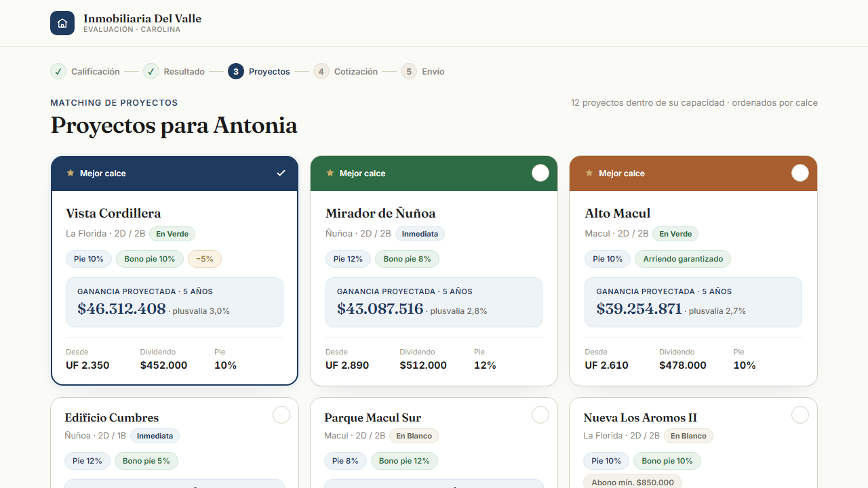This screenshot has width=868, height=488.
Task: Click the UF 2.350 starting price
Action: (x=87, y=365)
